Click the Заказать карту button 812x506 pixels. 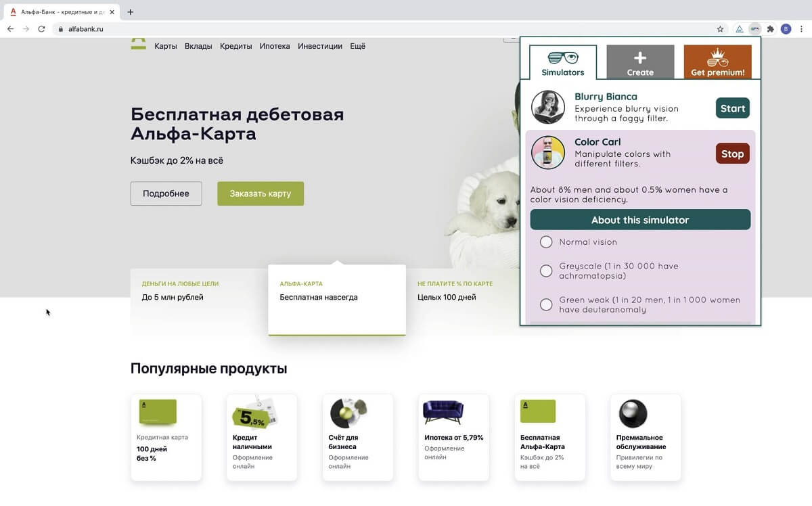click(x=260, y=193)
